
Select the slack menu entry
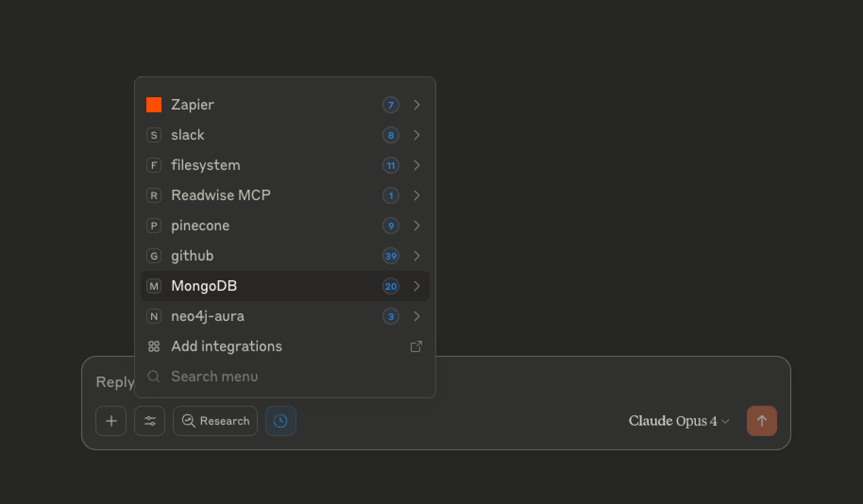pyautogui.click(x=285, y=135)
